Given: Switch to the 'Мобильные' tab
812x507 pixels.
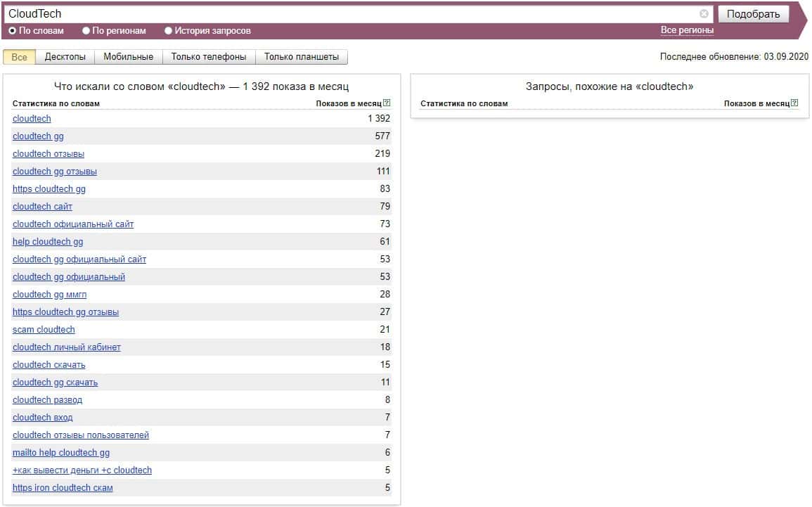Looking at the screenshot, I should pos(128,57).
